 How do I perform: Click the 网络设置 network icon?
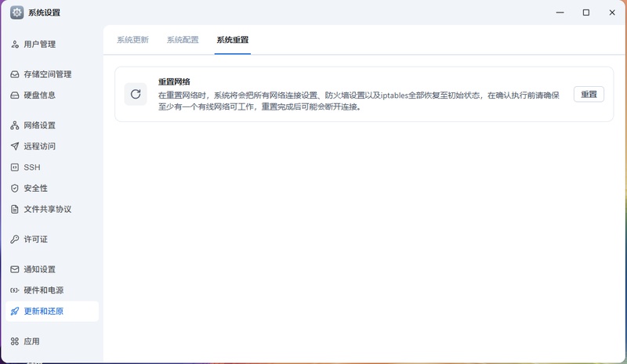click(x=15, y=125)
